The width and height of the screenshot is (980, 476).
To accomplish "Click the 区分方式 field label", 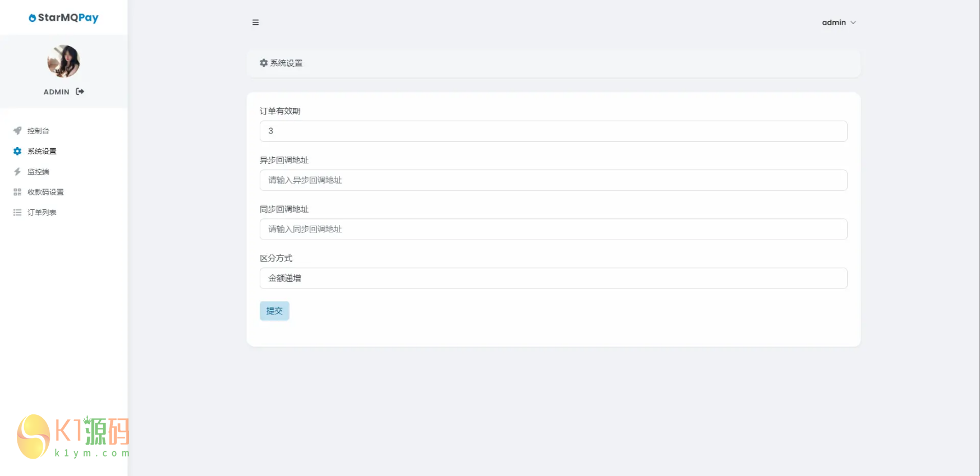I will [276, 258].
